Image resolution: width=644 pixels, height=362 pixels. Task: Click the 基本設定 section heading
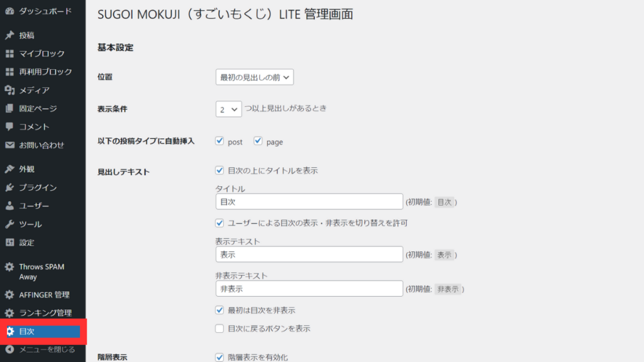coord(116,48)
